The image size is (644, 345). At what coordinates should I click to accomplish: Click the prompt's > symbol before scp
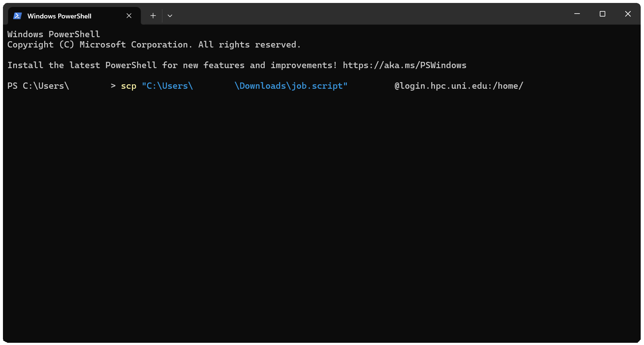tap(113, 86)
